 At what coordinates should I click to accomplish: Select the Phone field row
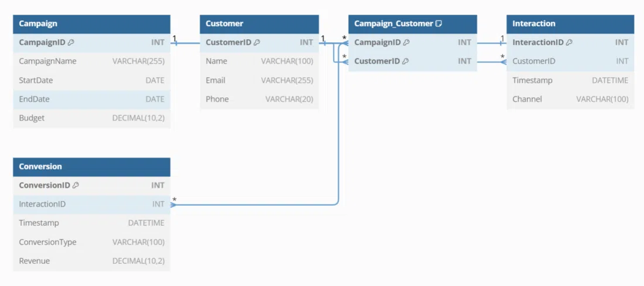point(259,99)
